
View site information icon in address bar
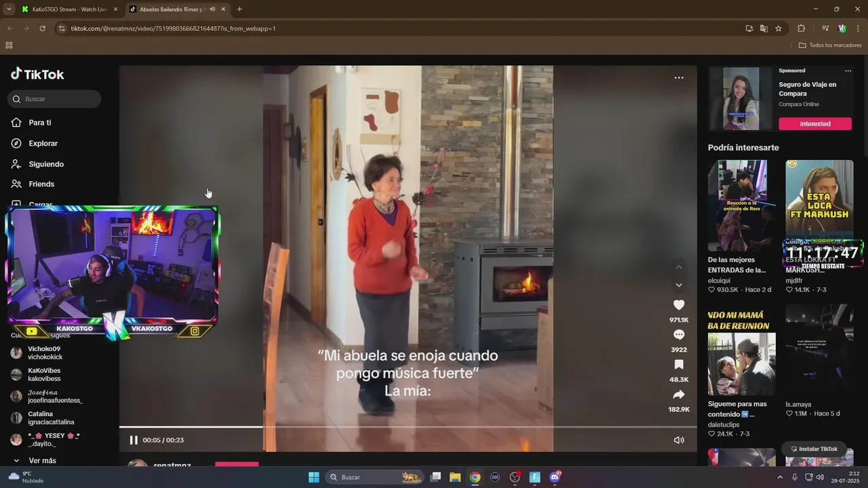point(62,28)
